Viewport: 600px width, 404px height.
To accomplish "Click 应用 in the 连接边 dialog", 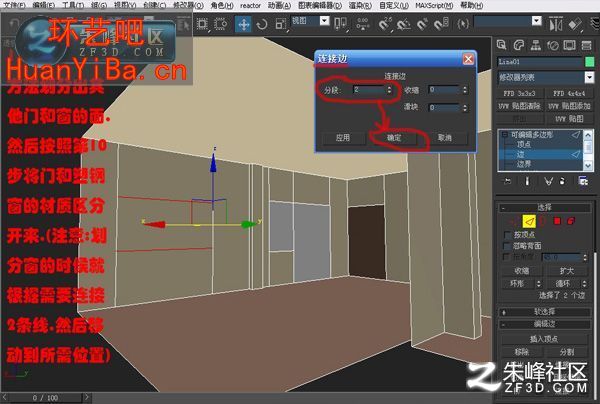I will (x=343, y=138).
